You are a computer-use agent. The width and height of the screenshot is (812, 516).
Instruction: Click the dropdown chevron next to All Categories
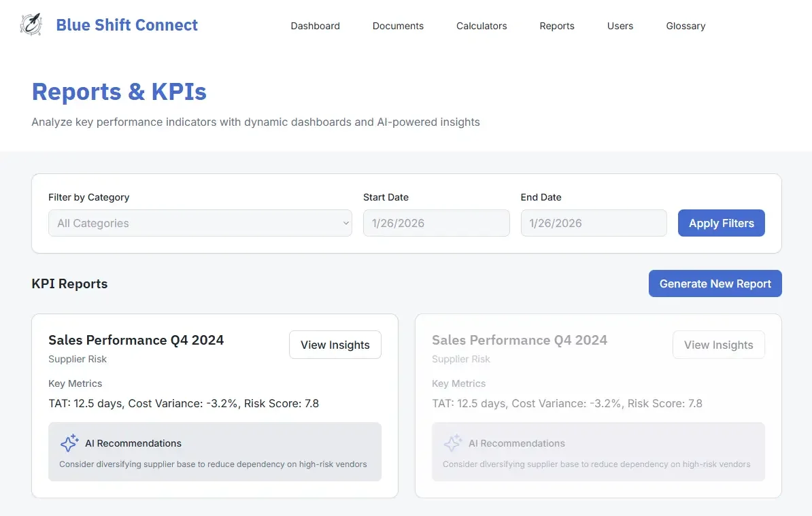pyautogui.click(x=345, y=223)
